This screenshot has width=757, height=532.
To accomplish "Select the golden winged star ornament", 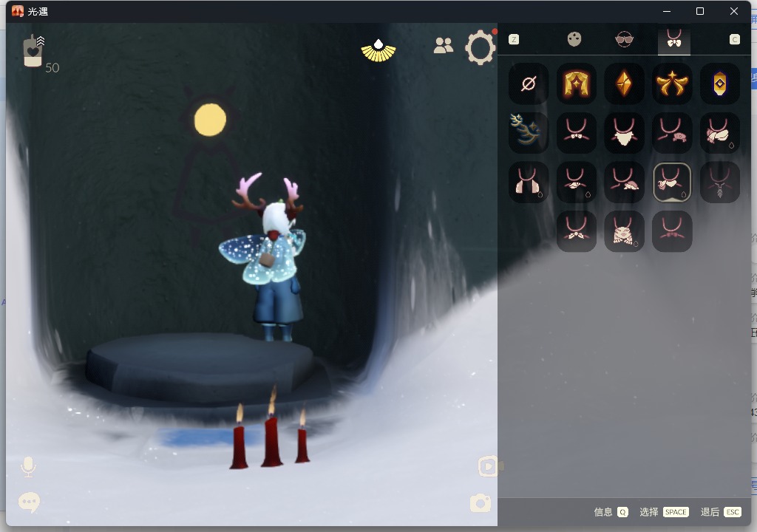I will 672,84.
